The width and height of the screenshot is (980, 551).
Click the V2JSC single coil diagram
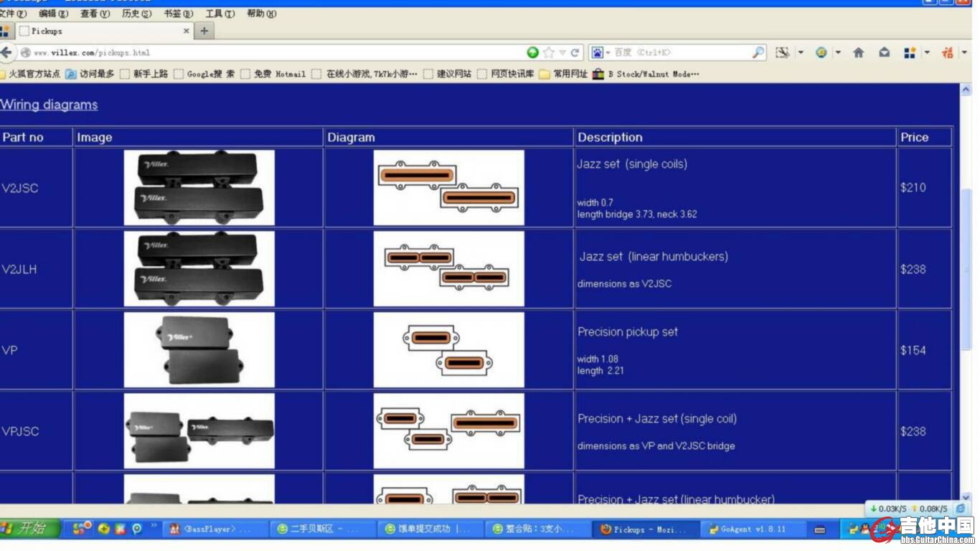(x=448, y=187)
